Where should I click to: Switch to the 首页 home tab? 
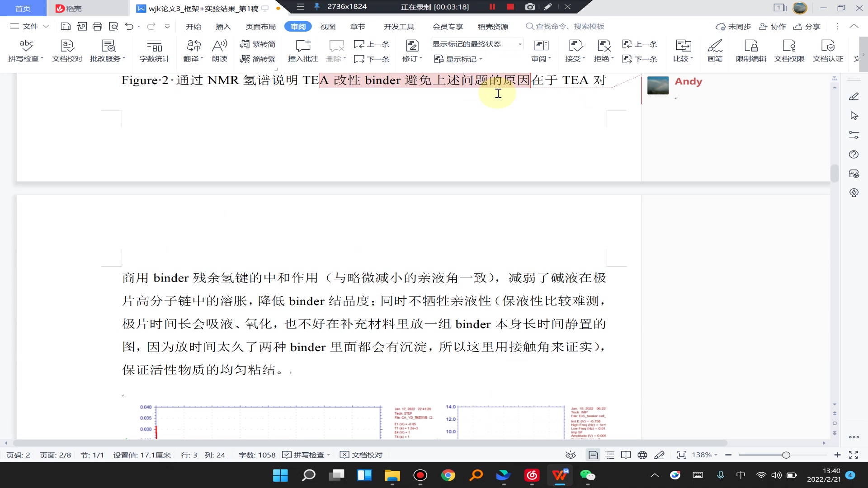[x=23, y=8]
